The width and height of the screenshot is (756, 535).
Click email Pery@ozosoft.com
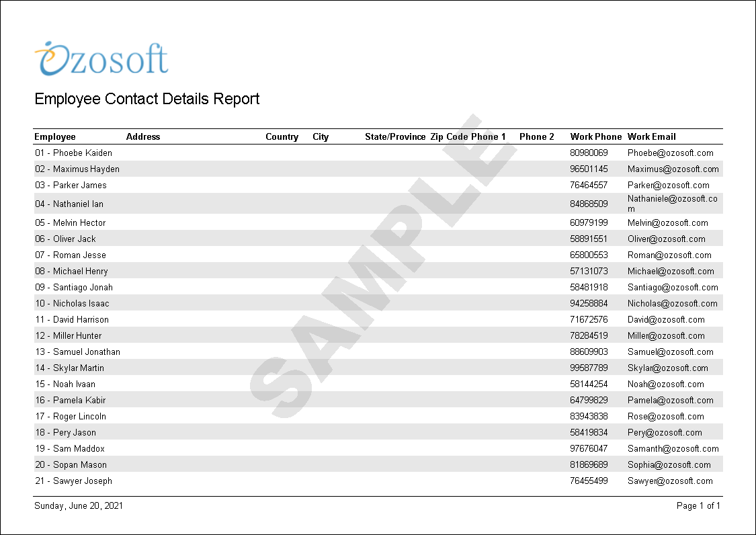tap(665, 433)
